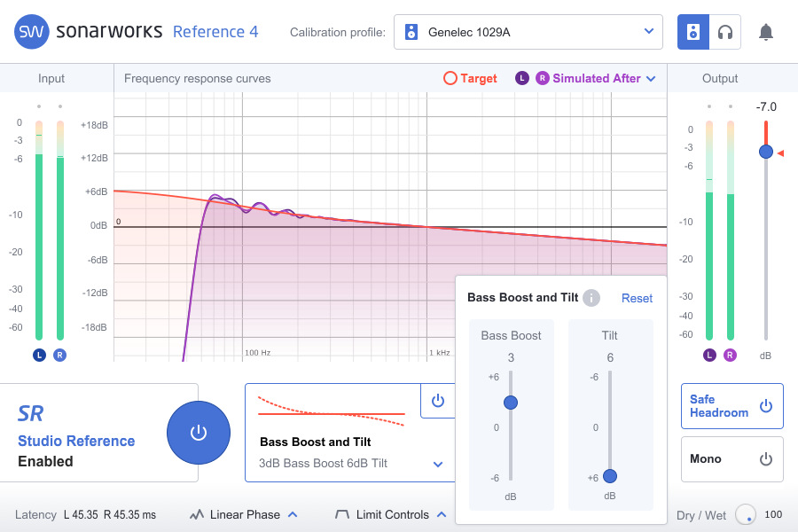The image size is (798, 532).
Task: Toggle left channel curve in graph legend
Action: click(522, 78)
